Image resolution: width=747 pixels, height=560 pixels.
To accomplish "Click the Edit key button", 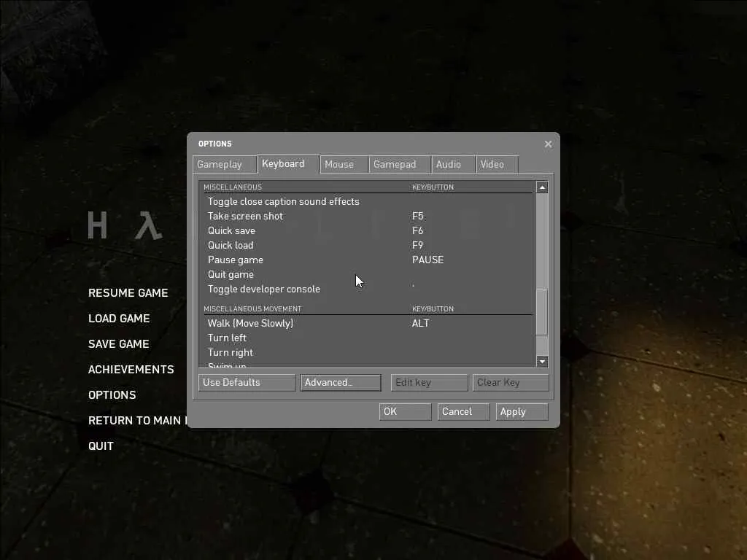I will (x=429, y=382).
